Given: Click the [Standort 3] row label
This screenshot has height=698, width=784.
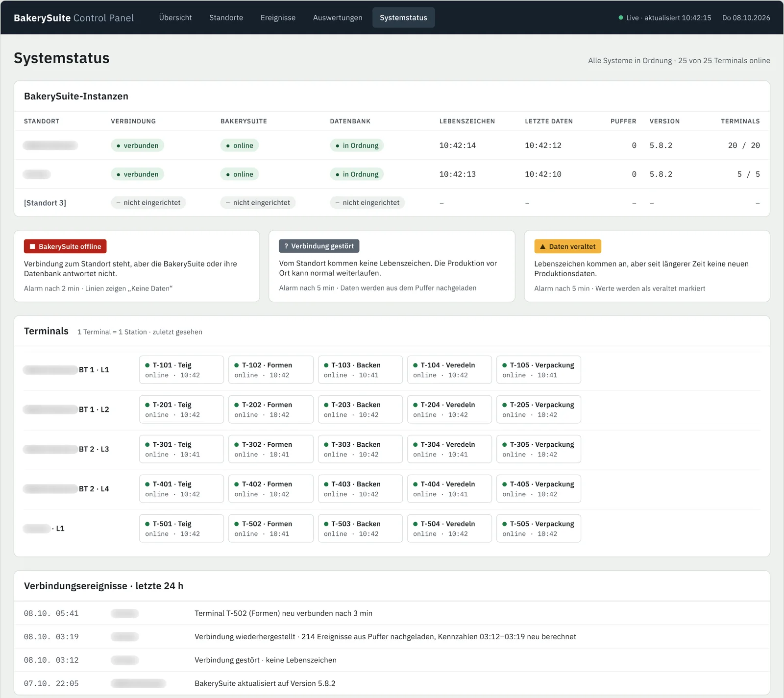Looking at the screenshot, I should (x=45, y=203).
